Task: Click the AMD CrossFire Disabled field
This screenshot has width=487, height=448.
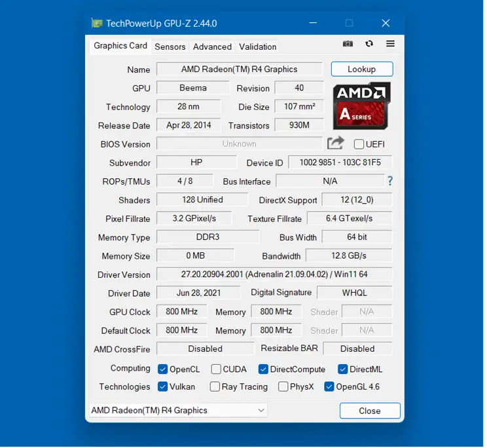Action: coord(206,349)
